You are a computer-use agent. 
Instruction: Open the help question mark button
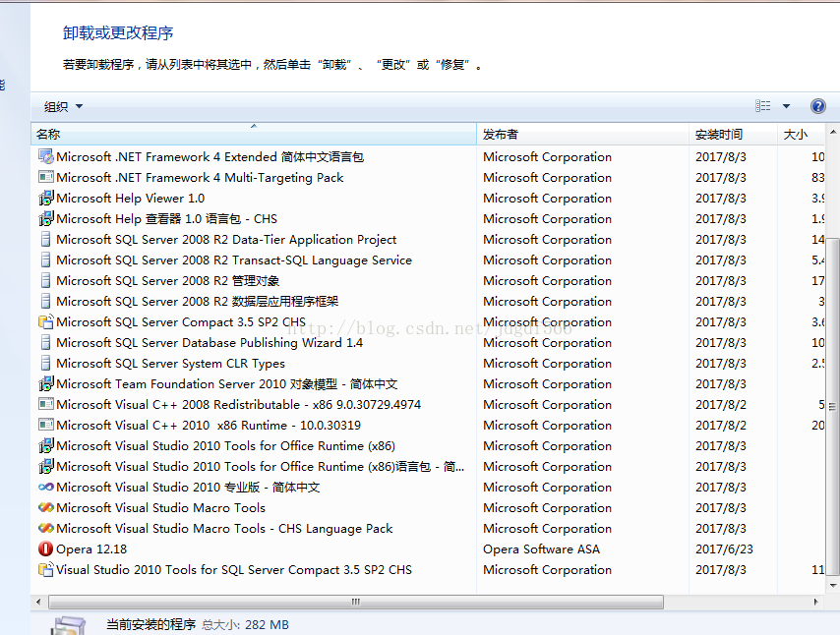click(x=818, y=106)
